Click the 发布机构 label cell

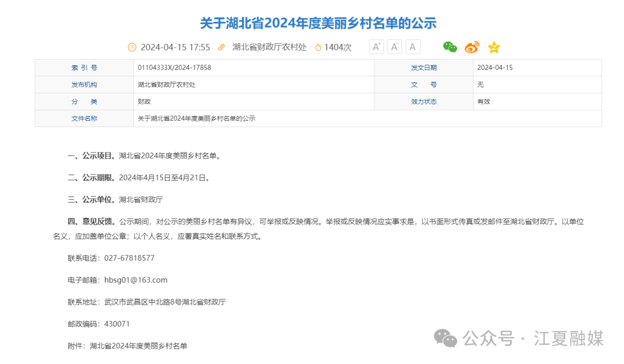tap(84, 85)
